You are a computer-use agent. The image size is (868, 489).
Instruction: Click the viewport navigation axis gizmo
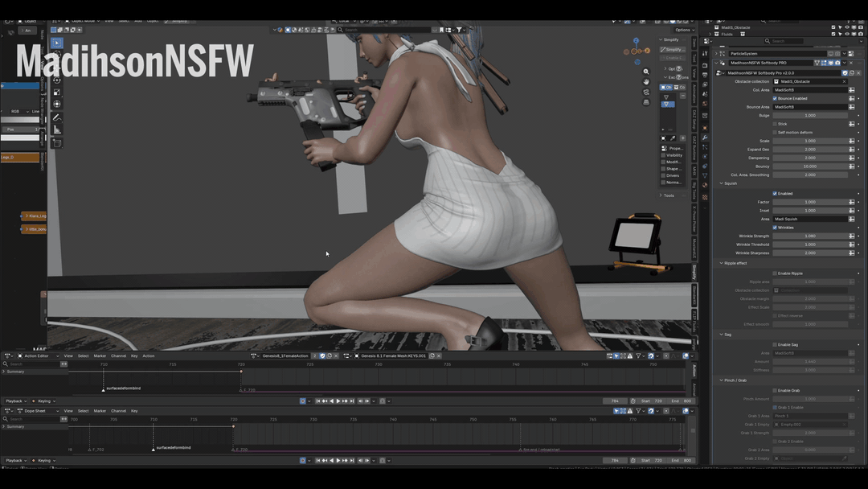coord(637,51)
